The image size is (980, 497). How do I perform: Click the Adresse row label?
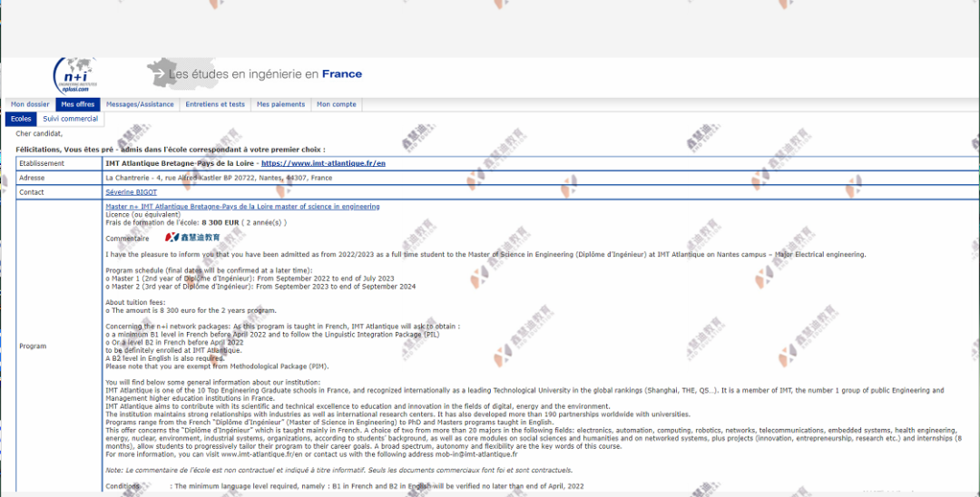coord(32,178)
